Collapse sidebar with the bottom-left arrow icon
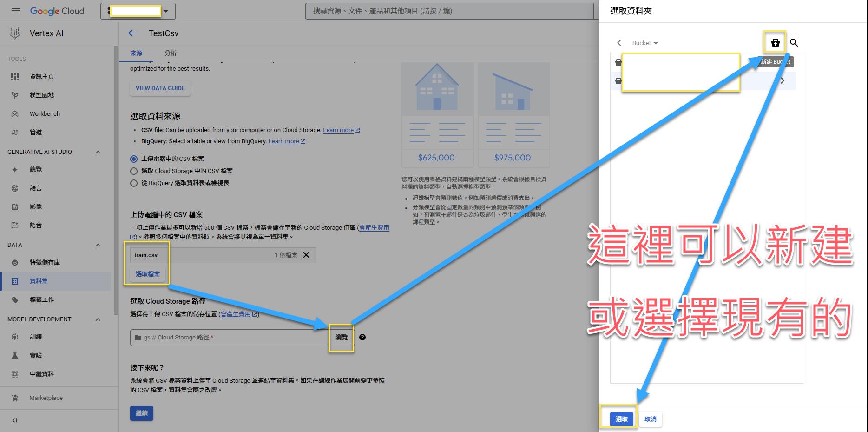Viewport: 868px width, 432px height. point(14,420)
